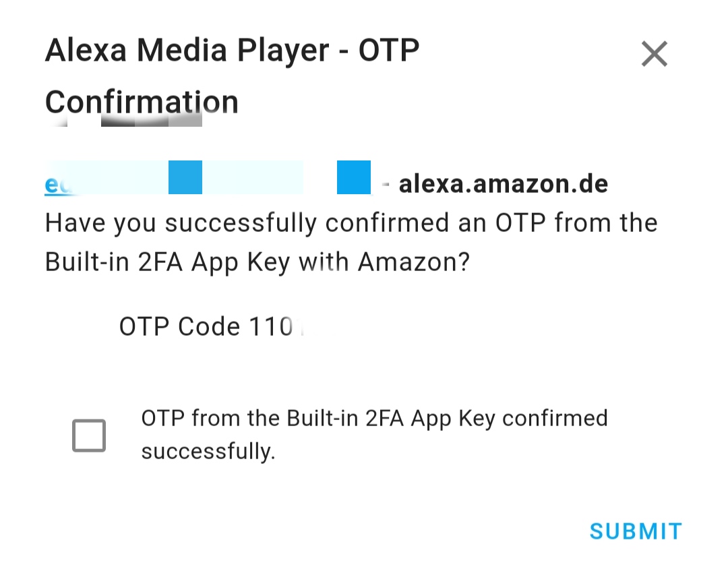Dismiss the Alexa Media Player popup
Screen dimensions: 728x565
click(x=653, y=54)
